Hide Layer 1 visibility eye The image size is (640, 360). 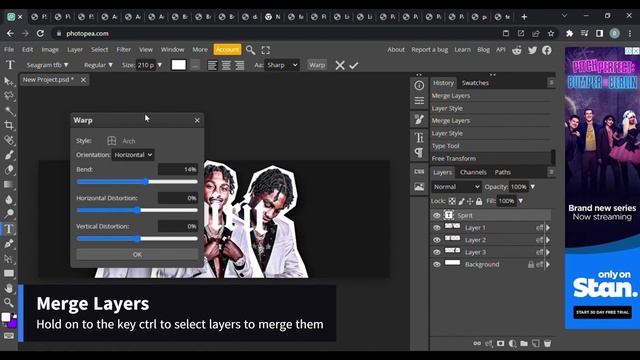point(437,228)
